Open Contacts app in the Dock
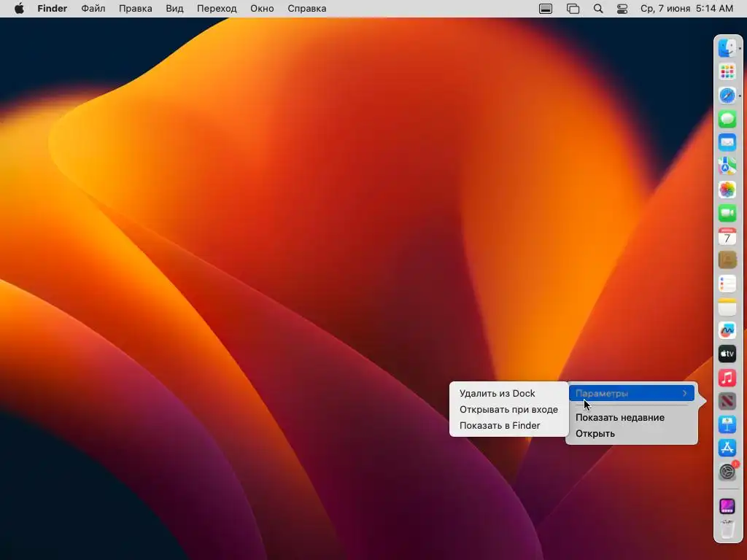 pos(727,260)
